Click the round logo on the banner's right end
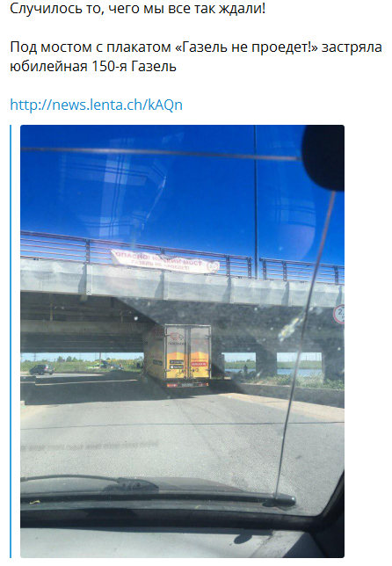Screen dimensions: 392x566 tap(214, 267)
